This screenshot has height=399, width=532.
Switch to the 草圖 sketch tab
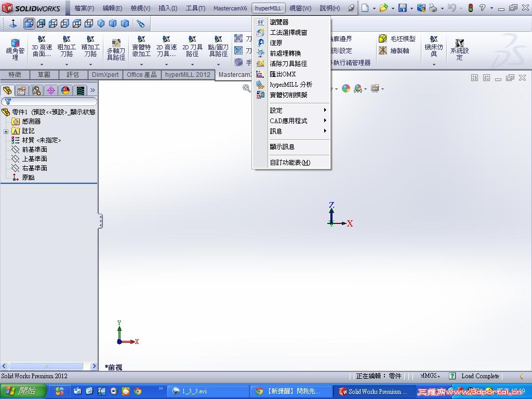point(44,75)
